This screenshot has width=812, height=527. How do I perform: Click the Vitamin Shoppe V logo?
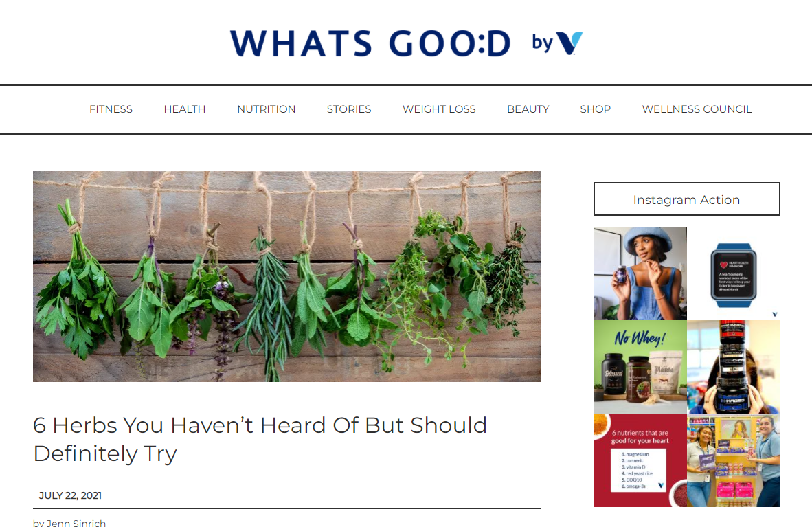pyautogui.click(x=569, y=43)
